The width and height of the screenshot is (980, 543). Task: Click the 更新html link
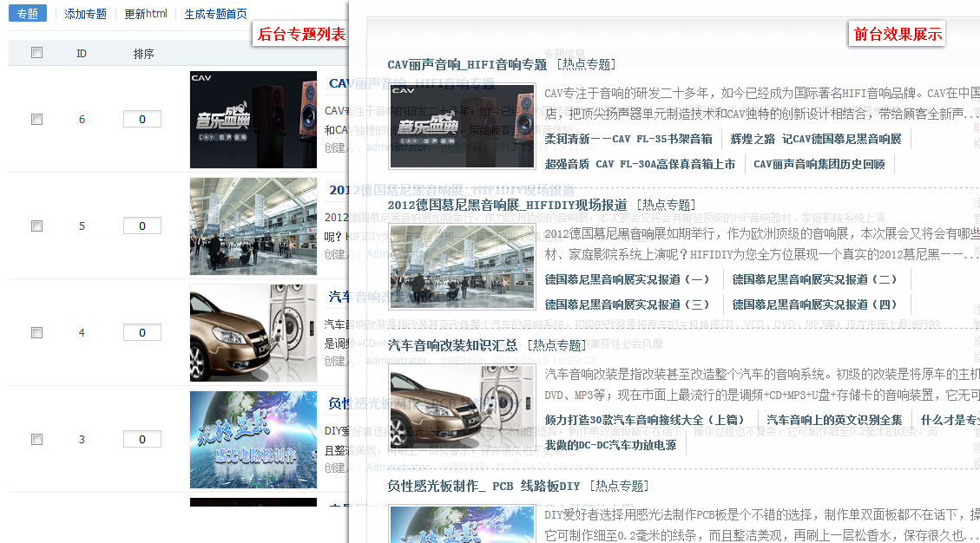146,14
